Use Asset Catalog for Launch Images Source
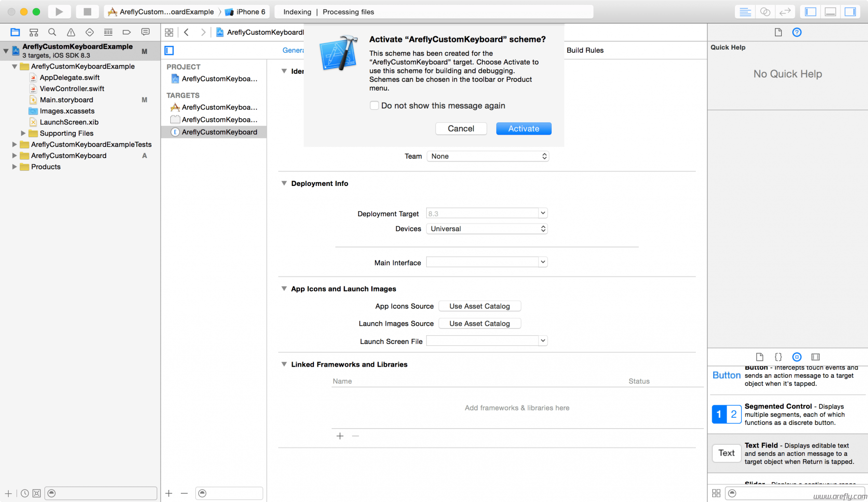 (x=480, y=323)
